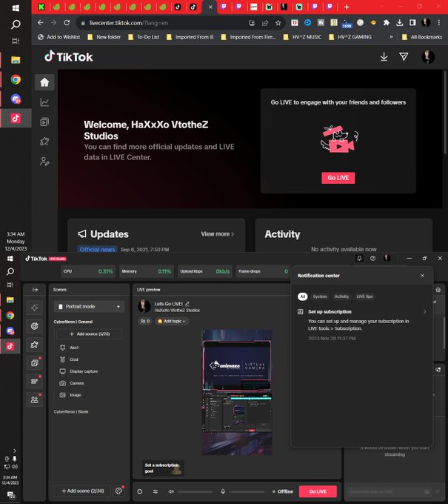448x504 pixels.
Task: Select the Activity notifications filter
Action: click(341, 296)
